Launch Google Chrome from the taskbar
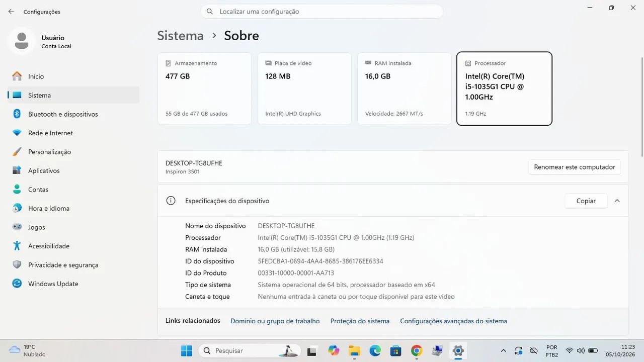 click(x=416, y=350)
